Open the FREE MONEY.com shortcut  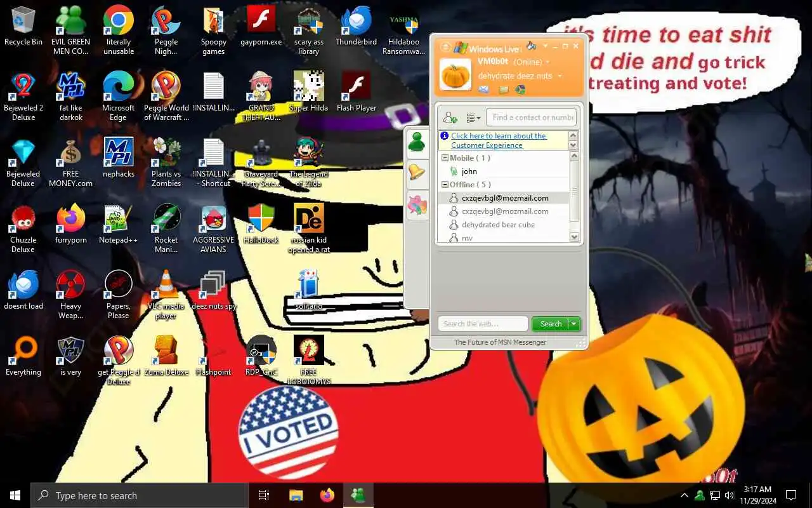(x=71, y=163)
